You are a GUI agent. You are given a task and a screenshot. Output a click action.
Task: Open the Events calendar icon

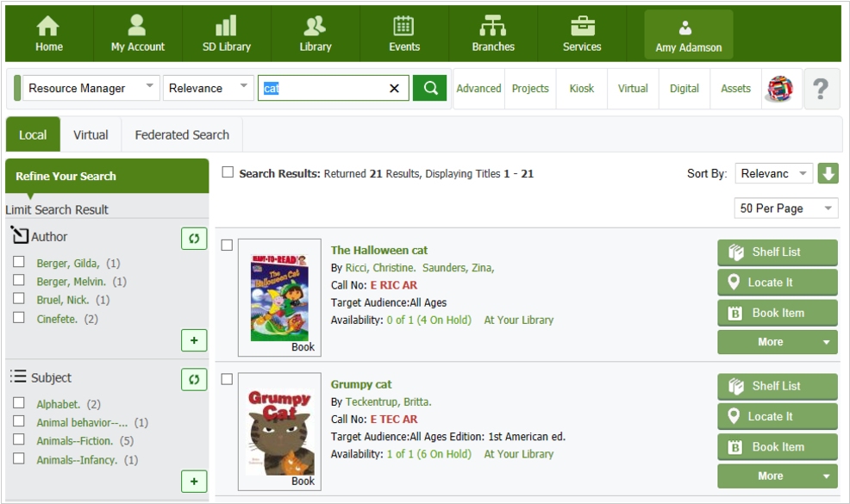[403, 34]
